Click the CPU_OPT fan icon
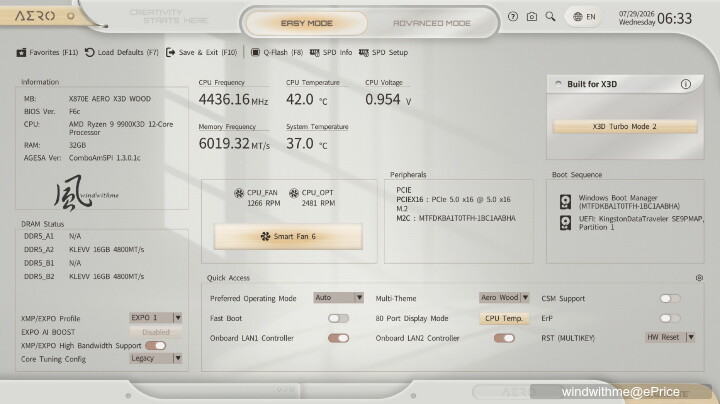Image resolution: width=720 pixels, height=404 pixels. tap(294, 193)
